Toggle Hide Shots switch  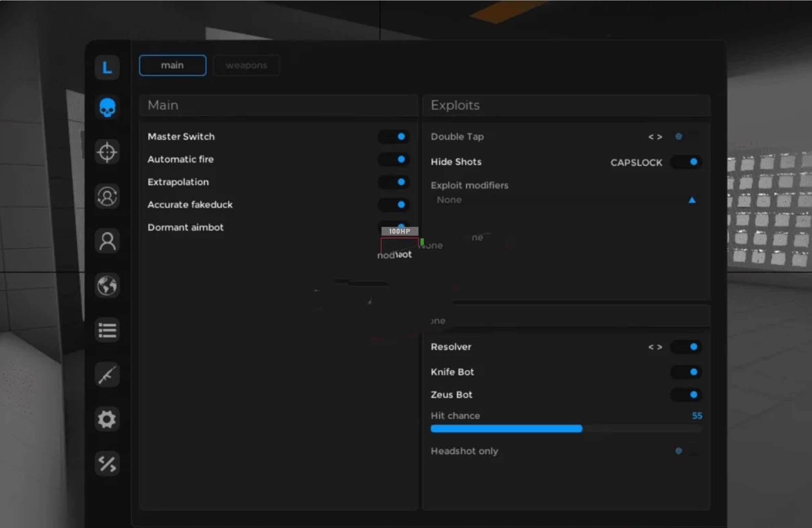pos(686,162)
